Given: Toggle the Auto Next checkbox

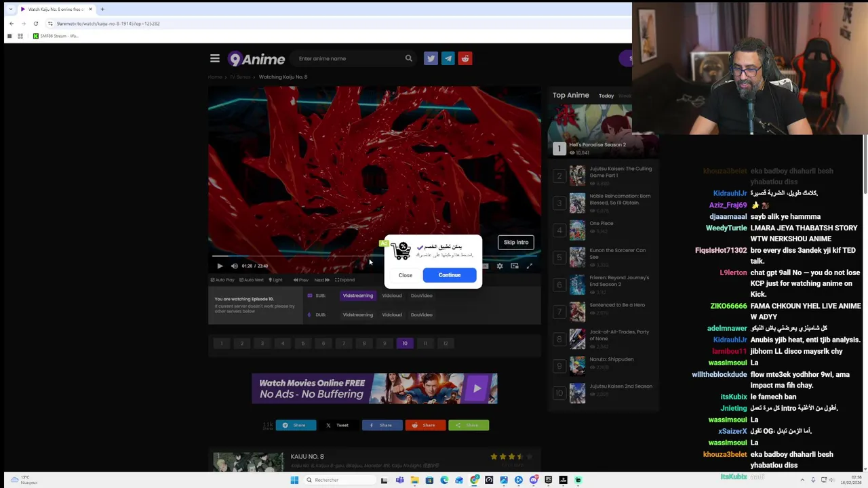Looking at the screenshot, I should (x=252, y=280).
